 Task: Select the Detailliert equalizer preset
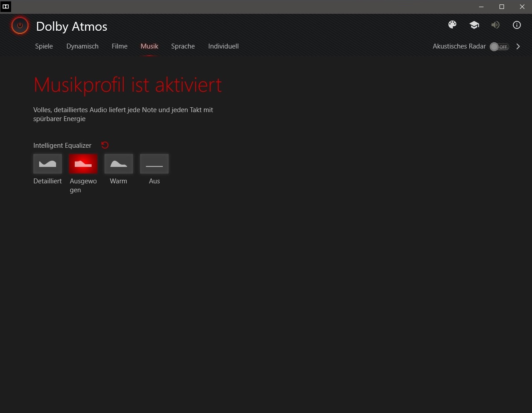pos(48,164)
